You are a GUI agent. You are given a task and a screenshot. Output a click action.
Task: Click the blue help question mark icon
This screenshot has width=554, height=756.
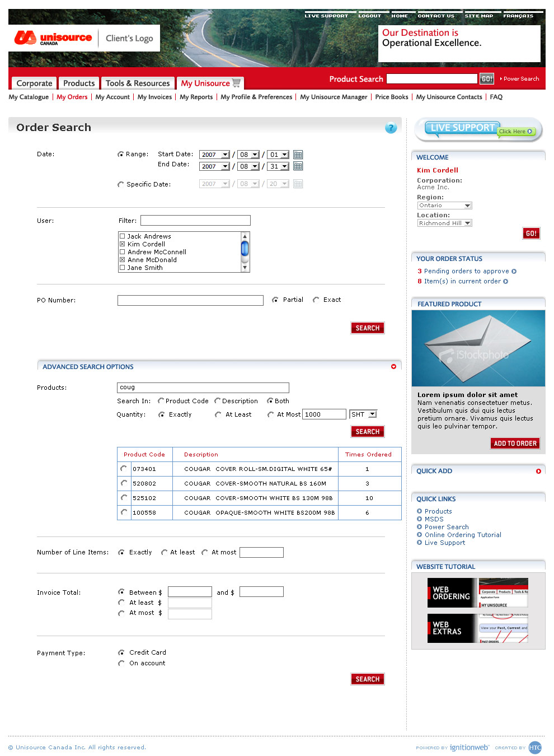click(x=391, y=128)
